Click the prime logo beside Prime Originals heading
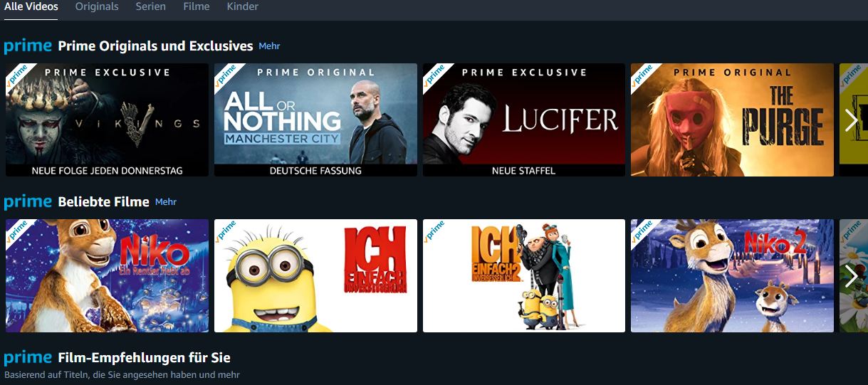868x385 pixels. 28,46
